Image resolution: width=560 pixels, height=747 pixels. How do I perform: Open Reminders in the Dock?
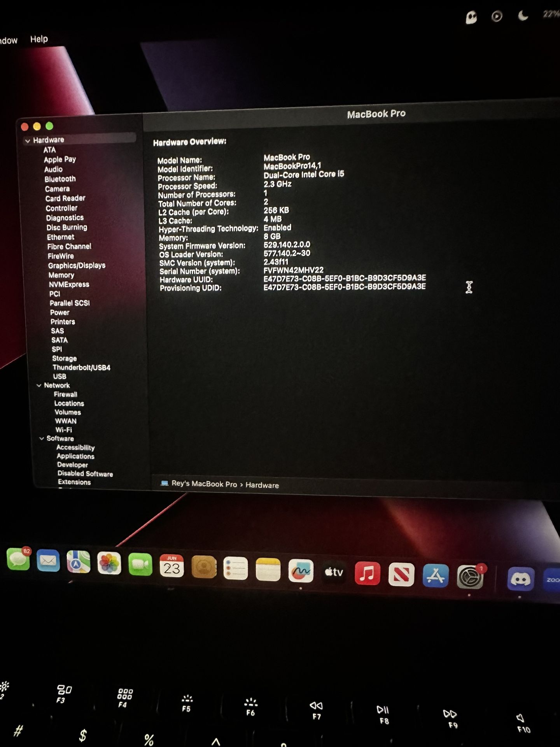(236, 568)
